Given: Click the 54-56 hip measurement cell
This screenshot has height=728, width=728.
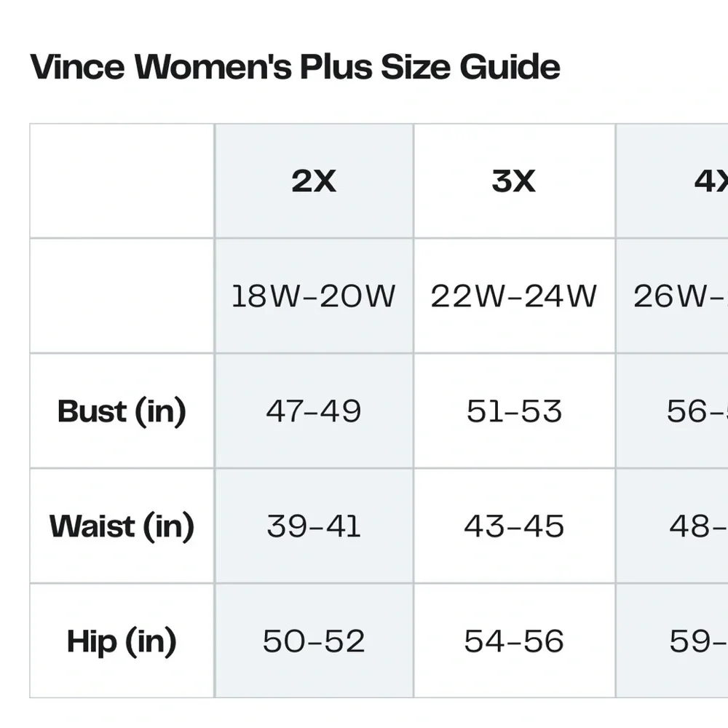Looking at the screenshot, I should [514, 641].
